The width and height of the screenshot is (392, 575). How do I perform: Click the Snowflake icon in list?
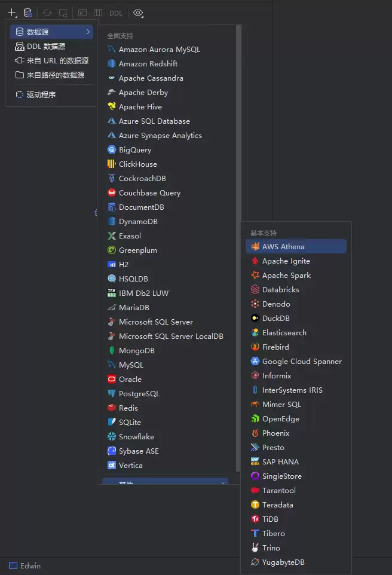111,437
